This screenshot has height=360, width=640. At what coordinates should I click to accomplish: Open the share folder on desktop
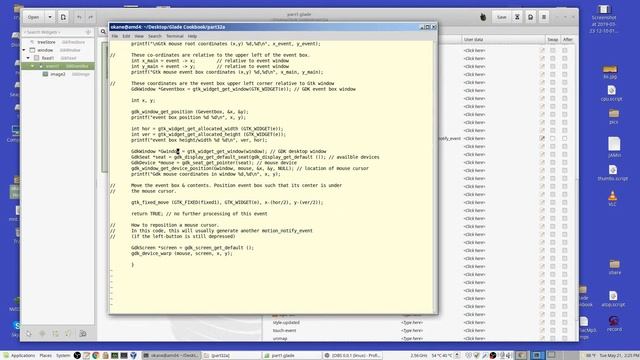tap(615, 267)
